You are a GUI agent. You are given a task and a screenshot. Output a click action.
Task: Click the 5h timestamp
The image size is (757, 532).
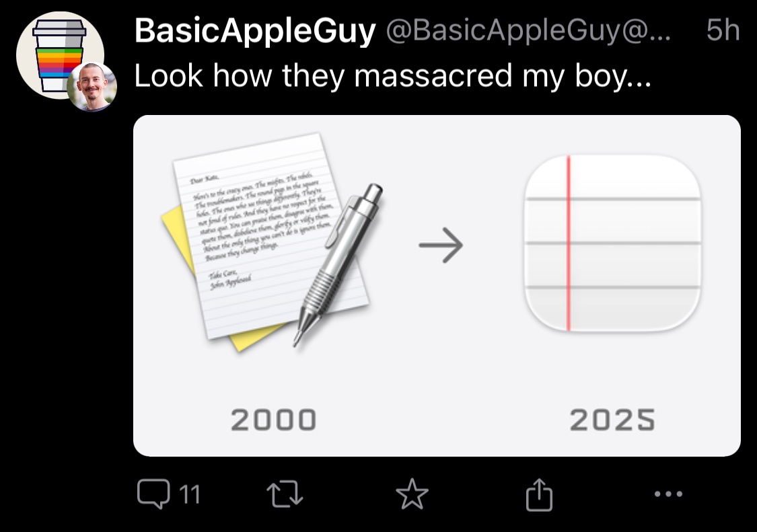point(723,31)
